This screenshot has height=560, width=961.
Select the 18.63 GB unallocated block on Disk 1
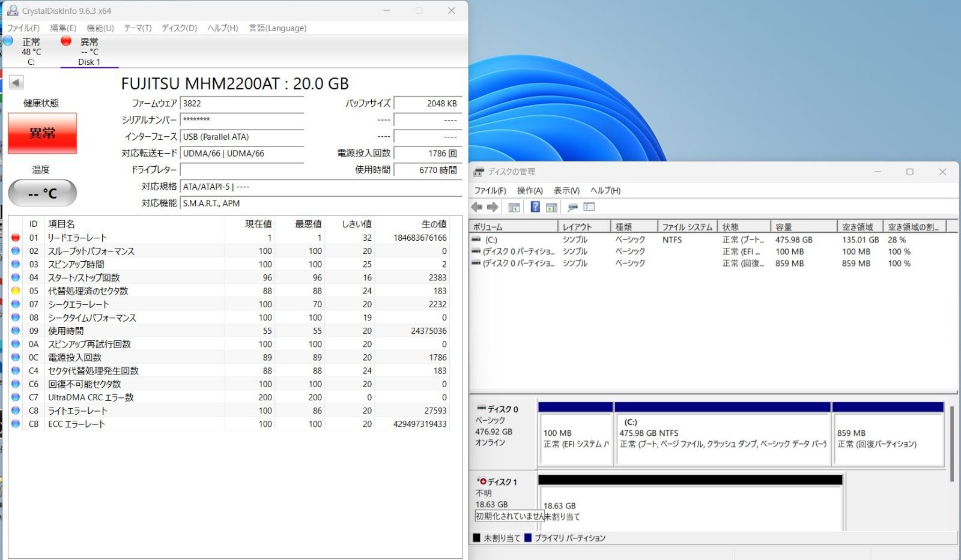(x=691, y=503)
